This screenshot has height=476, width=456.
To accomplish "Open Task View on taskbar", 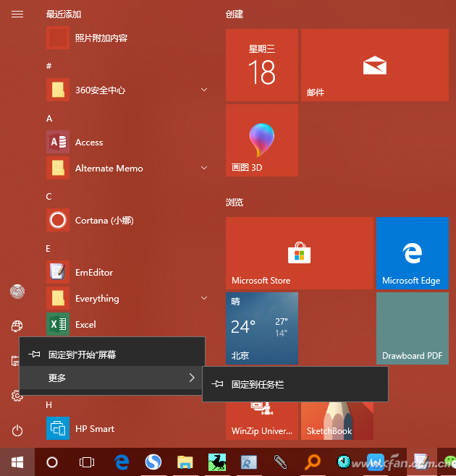I will [87, 462].
